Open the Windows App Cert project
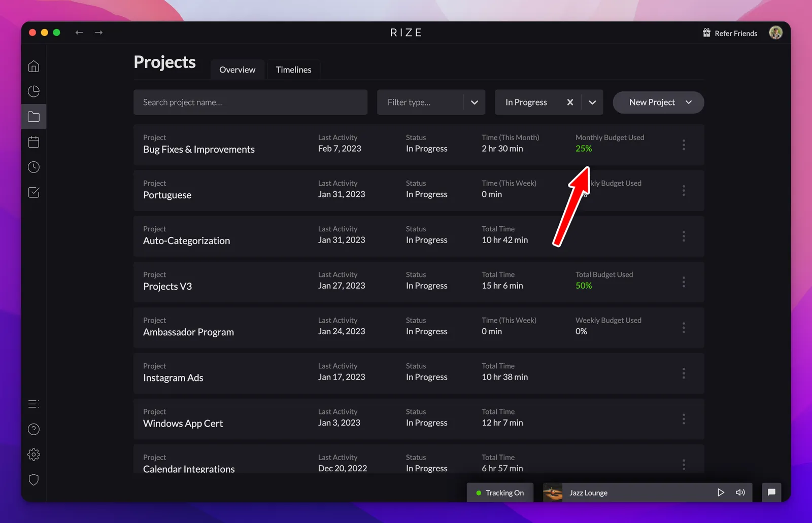Viewport: 812px width, 523px height. click(x=183, y=424)
